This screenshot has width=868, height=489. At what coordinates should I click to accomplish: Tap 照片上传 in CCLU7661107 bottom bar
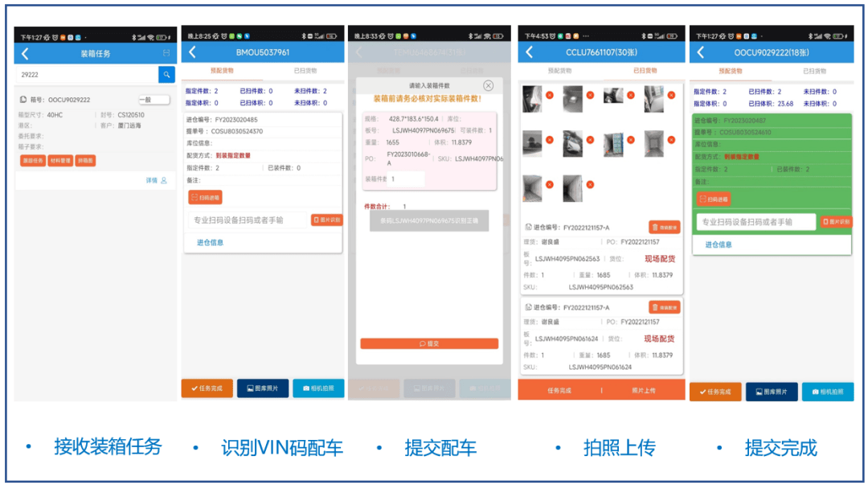(x=644, y=390)
